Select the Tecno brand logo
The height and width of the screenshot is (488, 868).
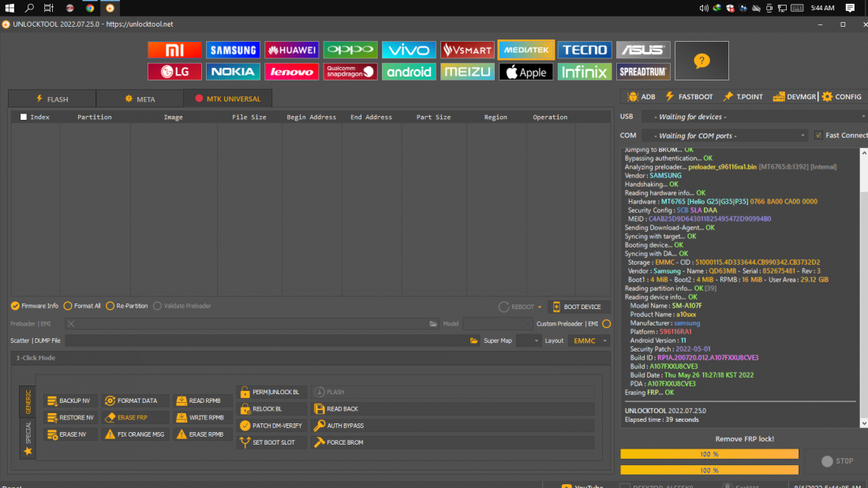point(585,50)
